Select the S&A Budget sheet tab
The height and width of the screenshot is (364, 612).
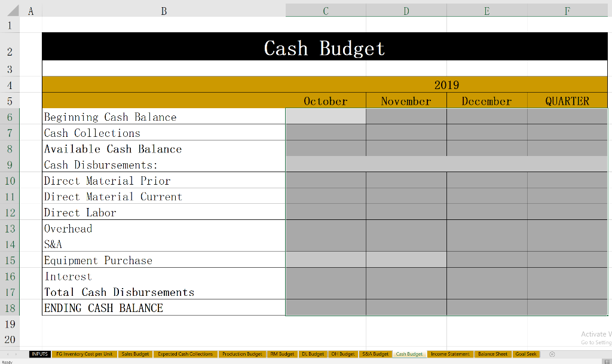(375, 354)
